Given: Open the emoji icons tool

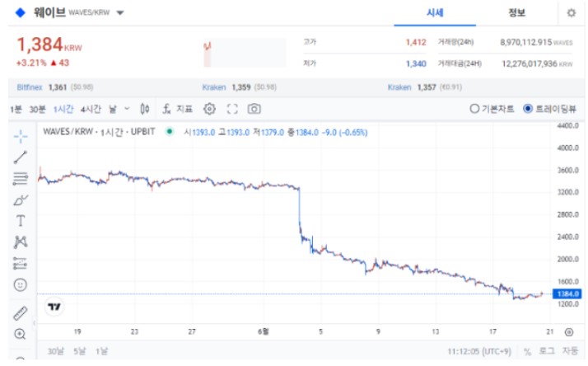Looking at the screenshot, I should point(21,285).
